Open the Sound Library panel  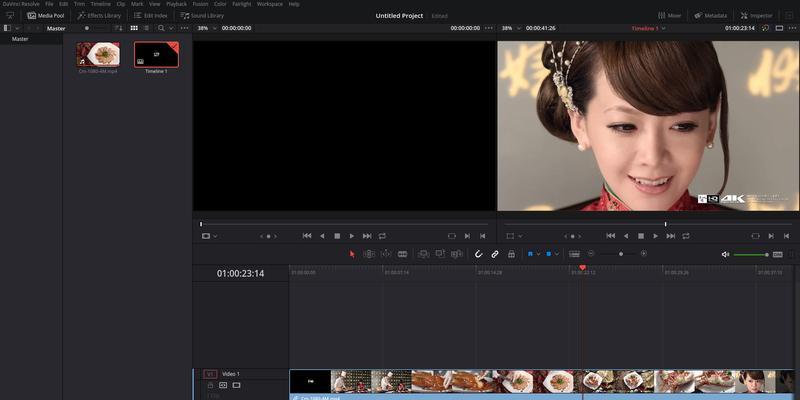tap(202, 16)
